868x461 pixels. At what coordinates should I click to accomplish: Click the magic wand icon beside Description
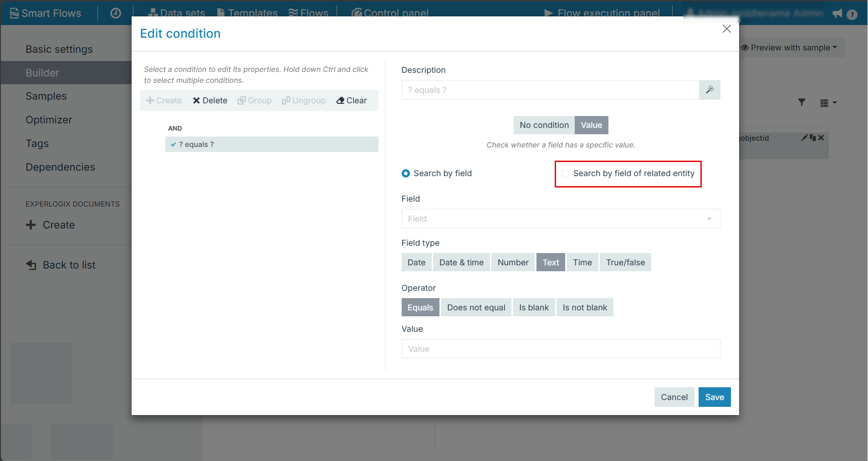(x=710, y=90)
